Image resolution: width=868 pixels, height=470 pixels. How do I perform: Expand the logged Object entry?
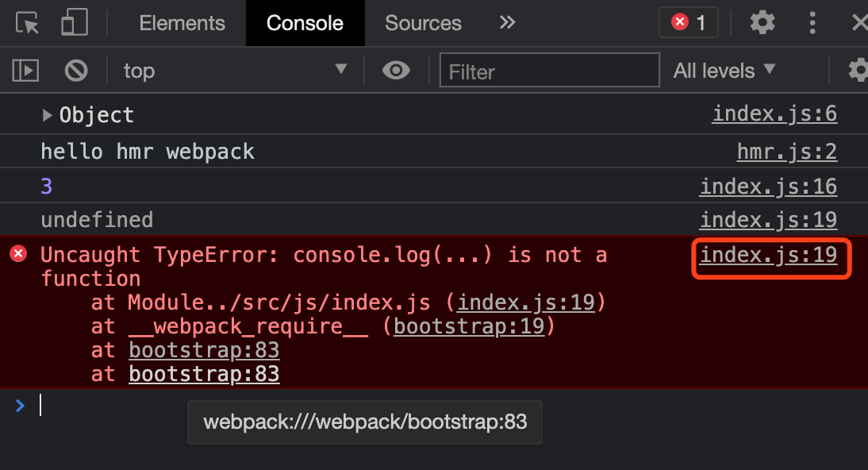click(48, 116)
